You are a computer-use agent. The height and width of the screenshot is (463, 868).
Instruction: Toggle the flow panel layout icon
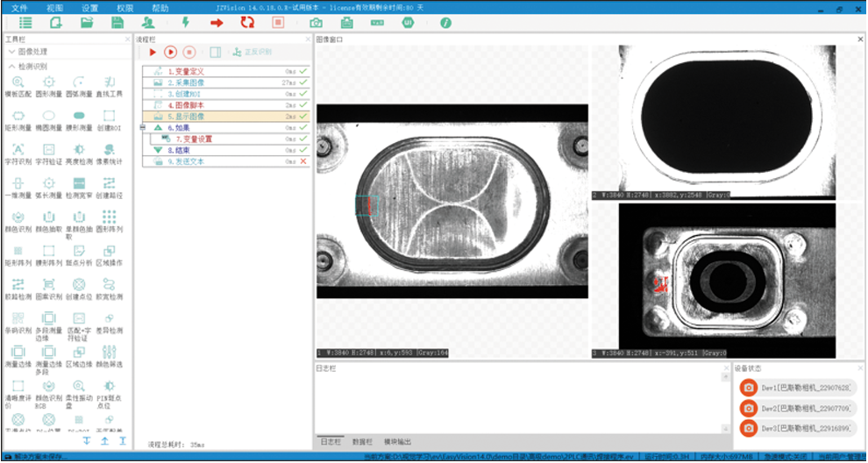coord(216,52)
